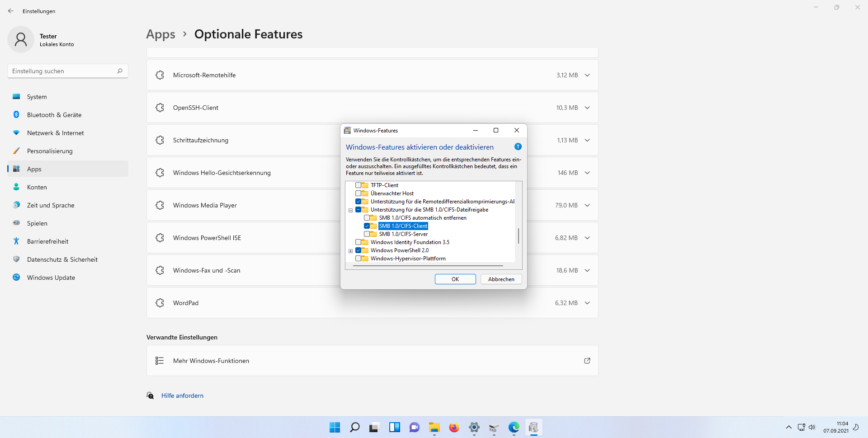Check the SMB 1.0/CIFS-Server checkbox
Image resolution: width=868 pixels, height=438 pixels.
click(x=367, y=234)
